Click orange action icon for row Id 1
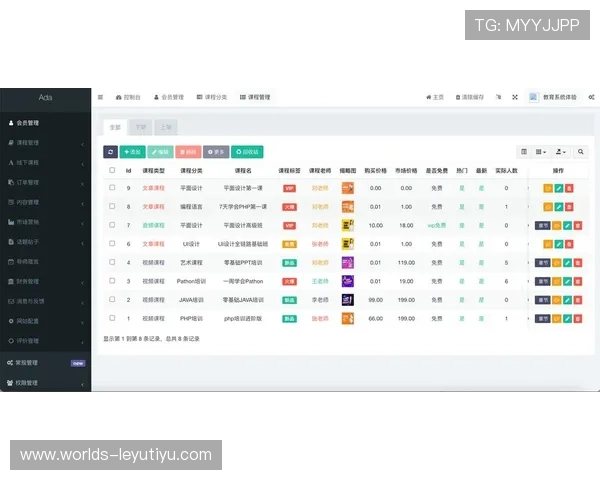 (557, 318)
